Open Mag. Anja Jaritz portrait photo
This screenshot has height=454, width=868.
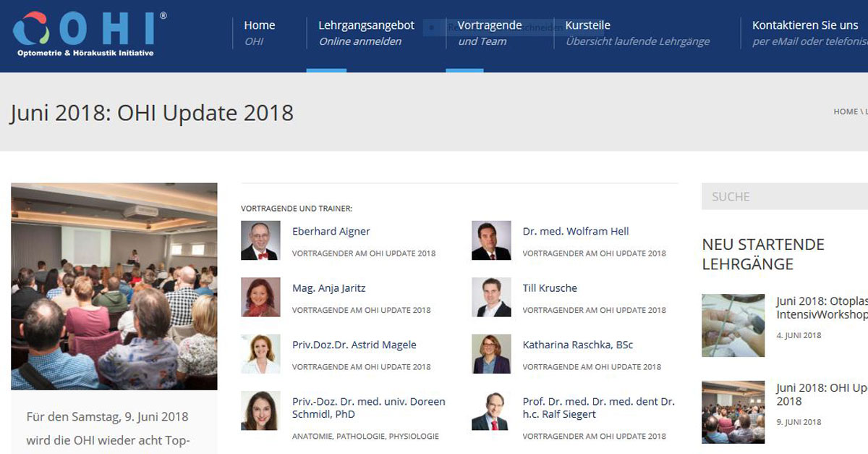(x=260, y=297)
